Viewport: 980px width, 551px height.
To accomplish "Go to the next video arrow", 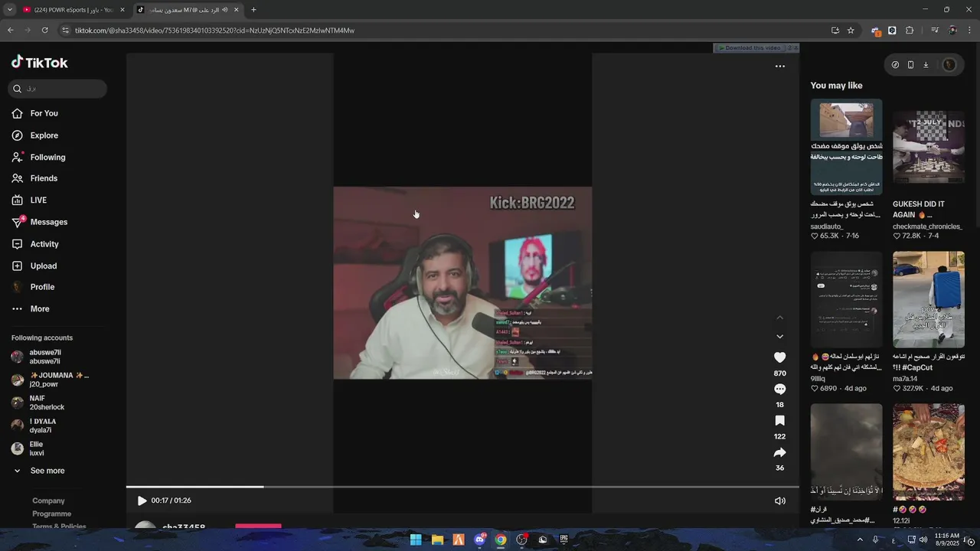I will pyautogui.click(x=779, y=337).
